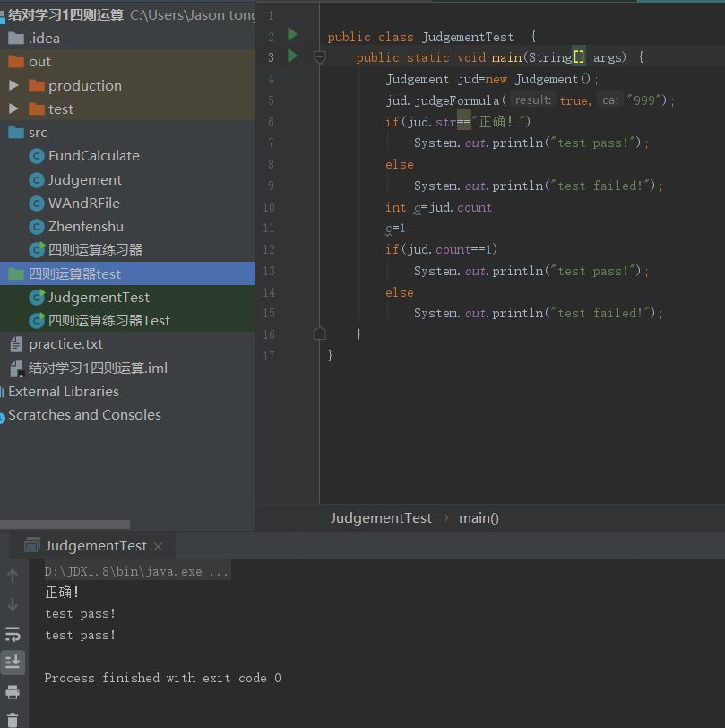Click the .iml module file icon
The height and width of the screenshot is (728, 725).
click(x=16, y=368)
